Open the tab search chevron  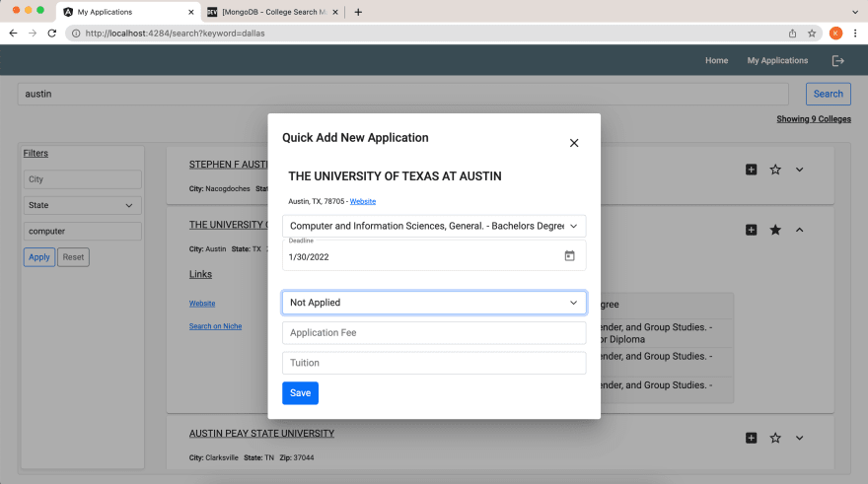pos(855,12)
